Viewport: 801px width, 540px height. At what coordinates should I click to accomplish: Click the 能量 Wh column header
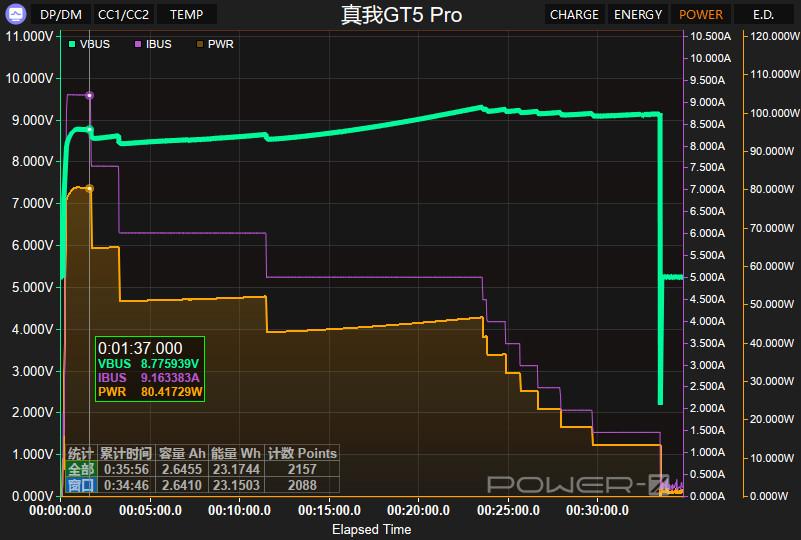pyautogui.click(x=235, y=453)
